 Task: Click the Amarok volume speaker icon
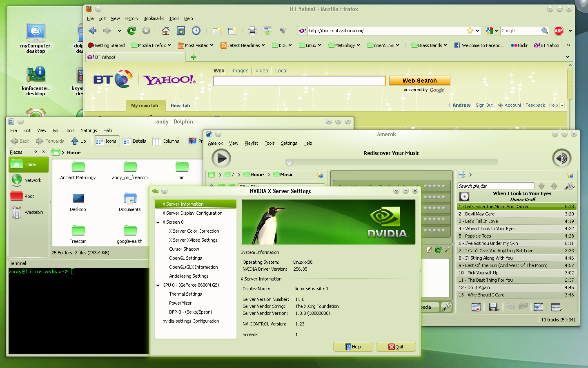[561, 158]
